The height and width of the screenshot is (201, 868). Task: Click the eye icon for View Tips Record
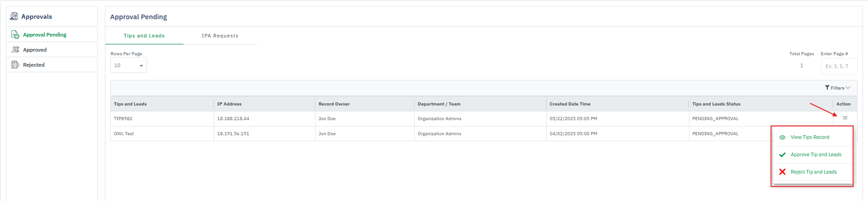pos(782,138)
